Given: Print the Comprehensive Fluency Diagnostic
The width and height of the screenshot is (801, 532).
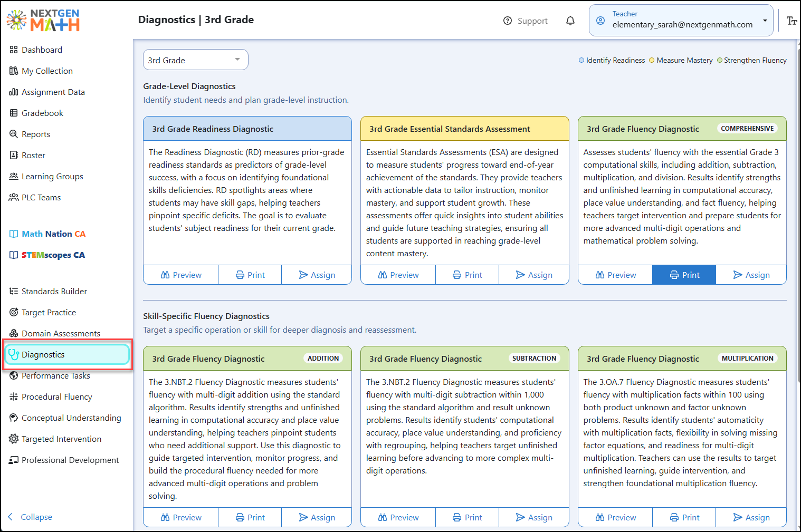Looking at the screenshot, I should click(x=684, y=275).
